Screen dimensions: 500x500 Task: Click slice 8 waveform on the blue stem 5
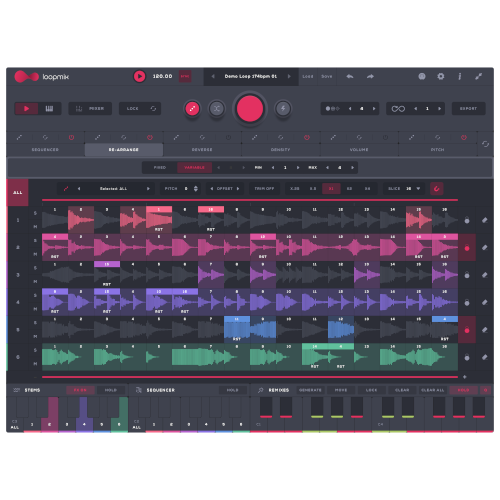pos(237,330)
